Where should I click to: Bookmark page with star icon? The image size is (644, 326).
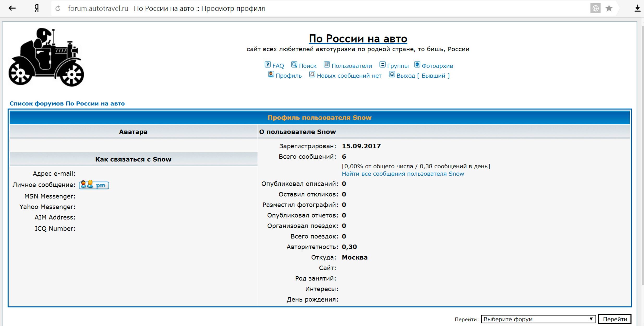coord(609,9)
